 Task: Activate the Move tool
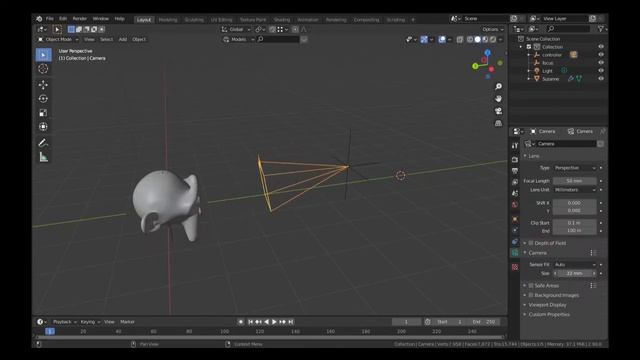click(43, 84)
